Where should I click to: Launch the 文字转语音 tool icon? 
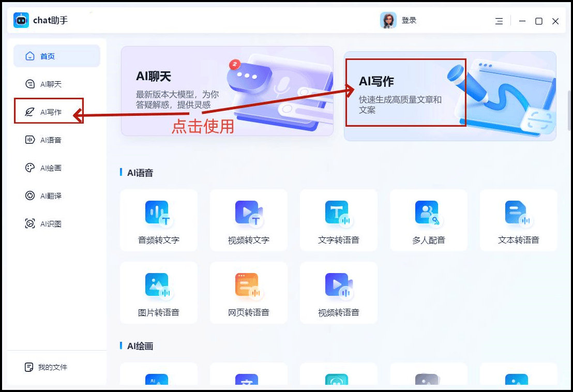pos(338,213)
